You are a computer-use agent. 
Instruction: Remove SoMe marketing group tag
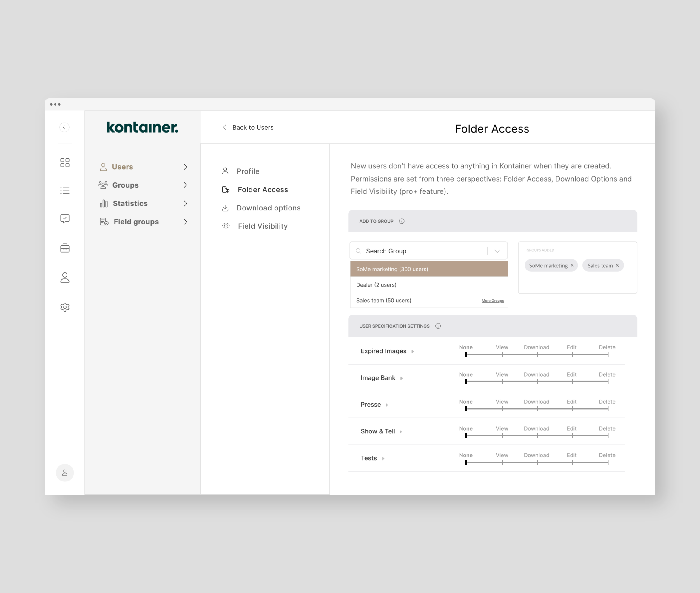(572, 266)
